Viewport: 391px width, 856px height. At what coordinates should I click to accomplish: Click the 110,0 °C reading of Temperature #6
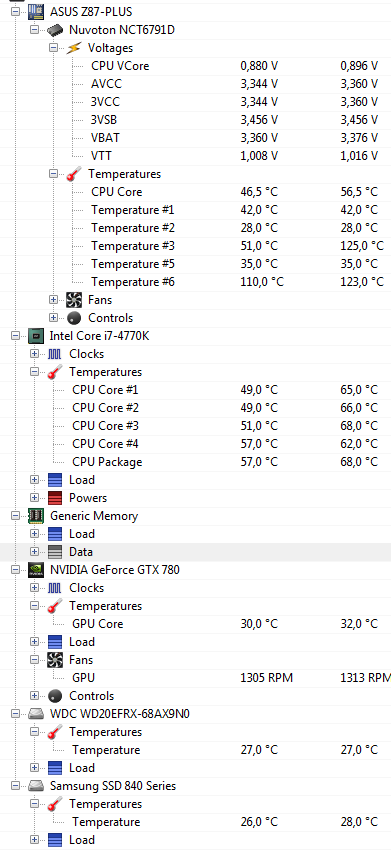(262, 282)
